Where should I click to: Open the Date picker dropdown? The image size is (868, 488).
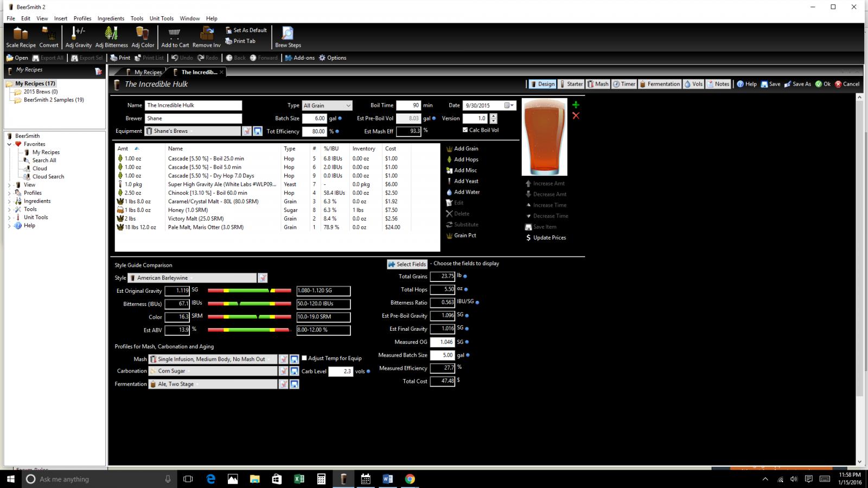(509, 106)
